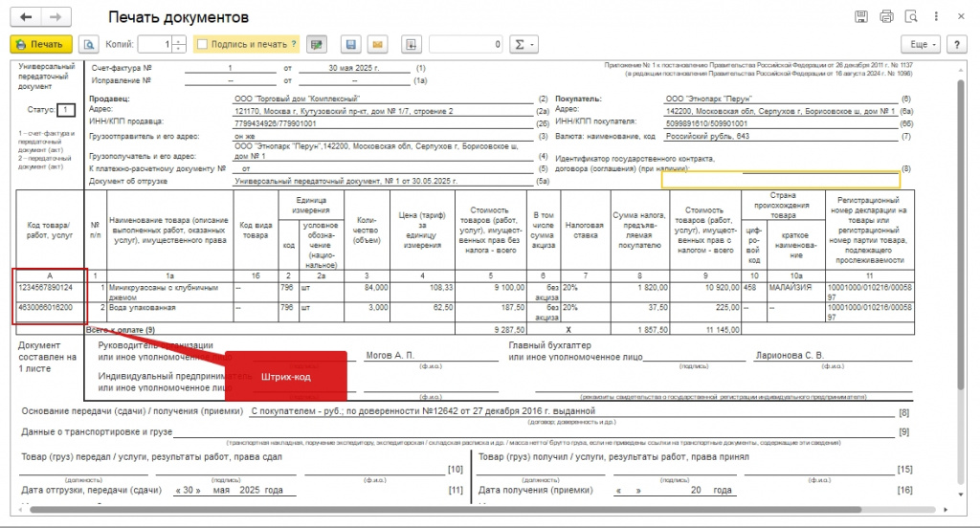Click buyer ИНН/КПП 5099891610/509901001

click(706, 123)
